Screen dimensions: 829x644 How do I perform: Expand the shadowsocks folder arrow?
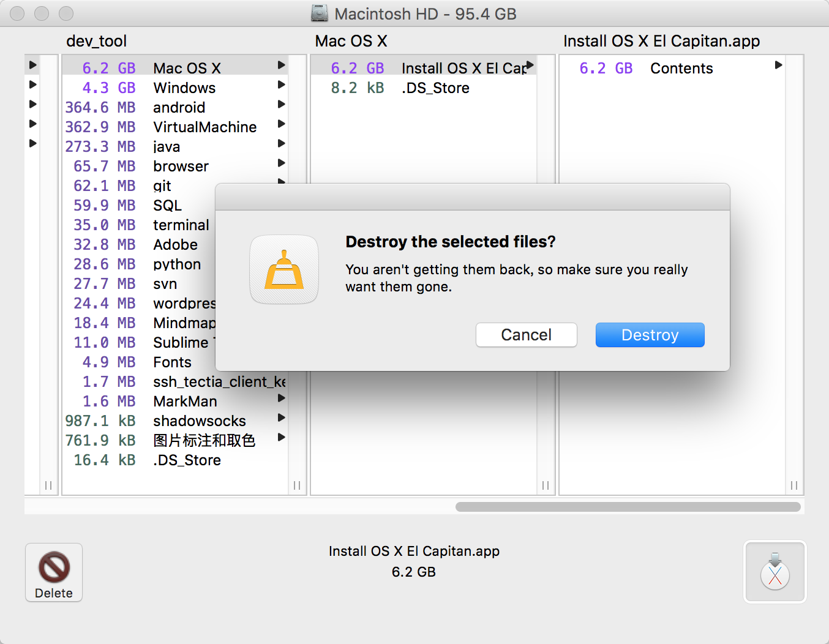click(x=282, y=417)
